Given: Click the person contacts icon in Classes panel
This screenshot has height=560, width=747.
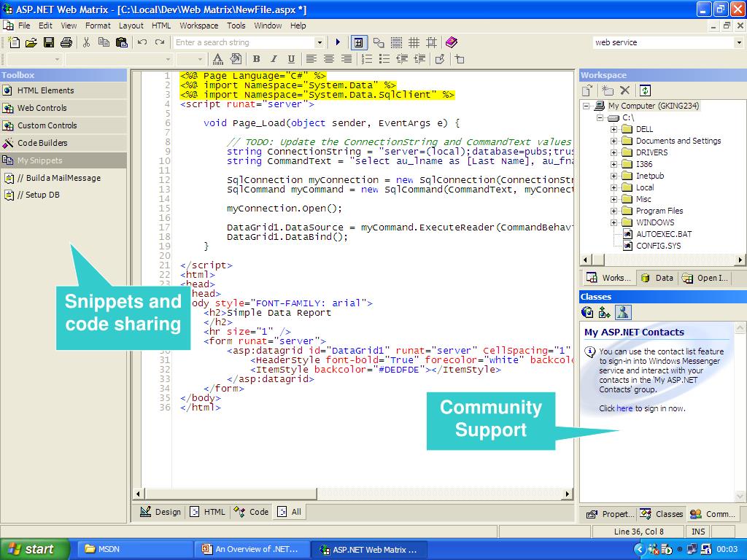Looking at the screenshot, I should click(623, 312).
